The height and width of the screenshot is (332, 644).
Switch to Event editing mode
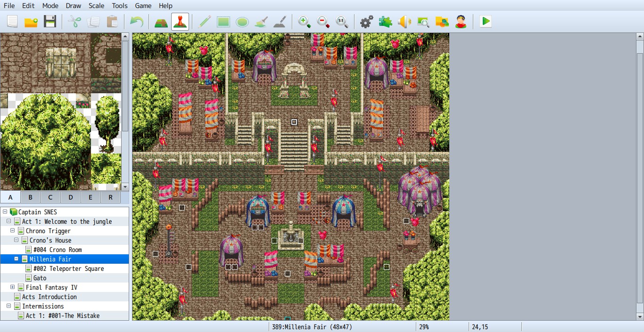[x=180, y=22]
